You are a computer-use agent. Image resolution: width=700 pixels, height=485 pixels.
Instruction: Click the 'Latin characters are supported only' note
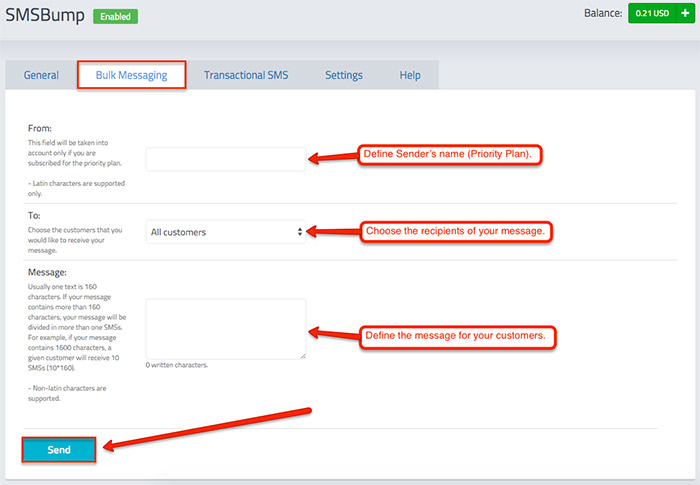coord(76,188)
